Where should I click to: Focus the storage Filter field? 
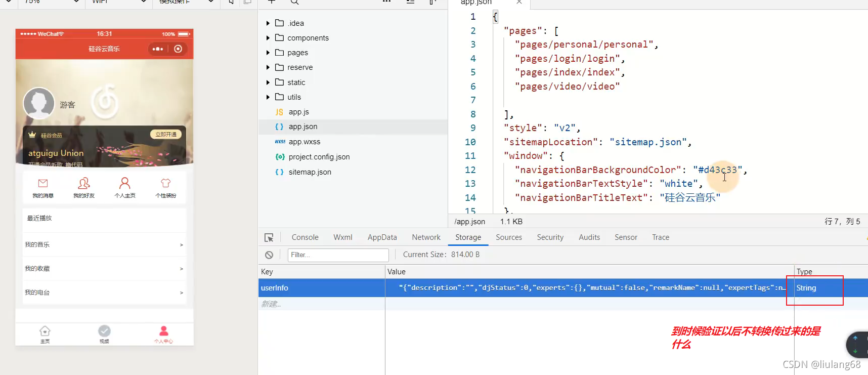tap(338, 255)
